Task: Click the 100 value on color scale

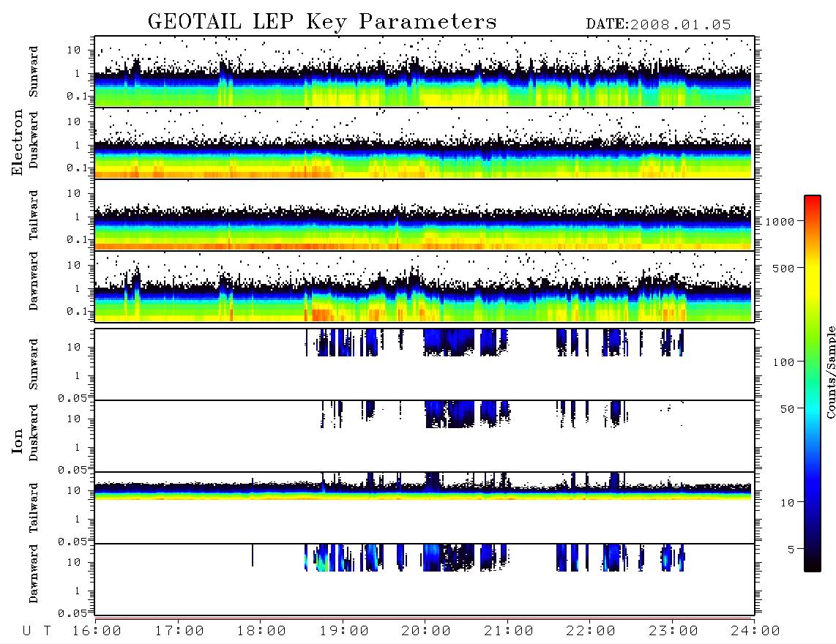Action: coord(784,362)
